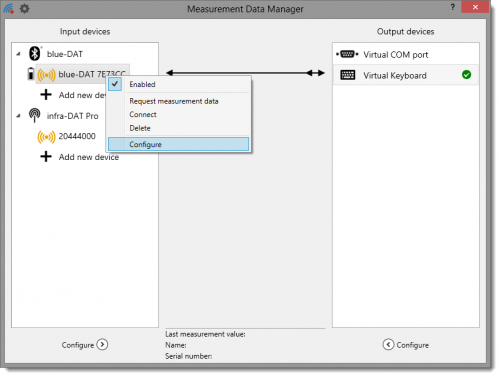Add new device under infra-DAT Pro
This screenshot has width=500, height=377.
coord(80,157)
